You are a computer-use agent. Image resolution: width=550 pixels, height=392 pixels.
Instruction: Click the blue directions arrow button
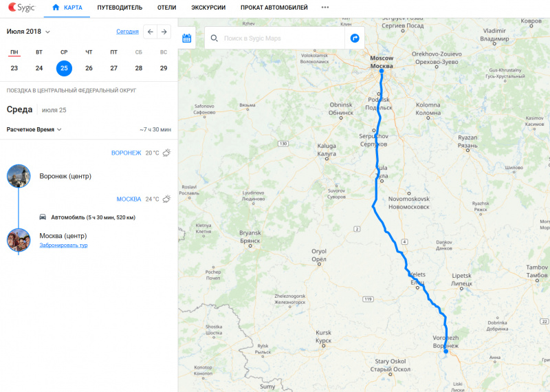tap(355, 38)
